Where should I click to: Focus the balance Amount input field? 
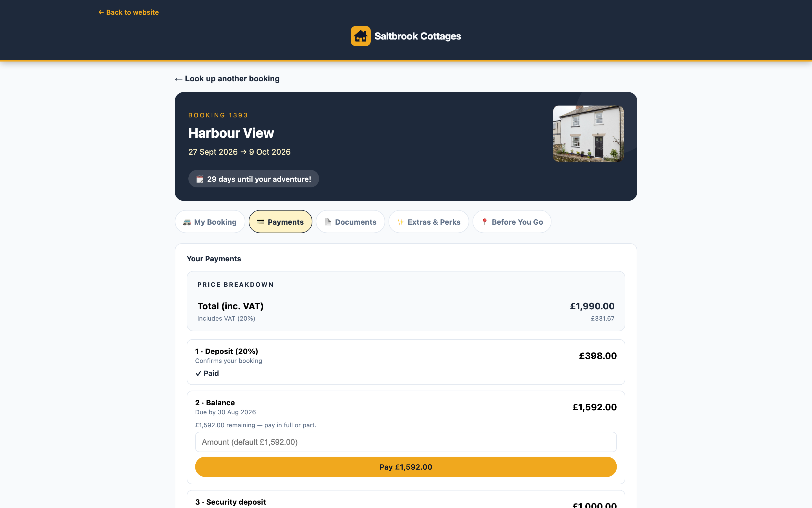(x=406, y=442)
